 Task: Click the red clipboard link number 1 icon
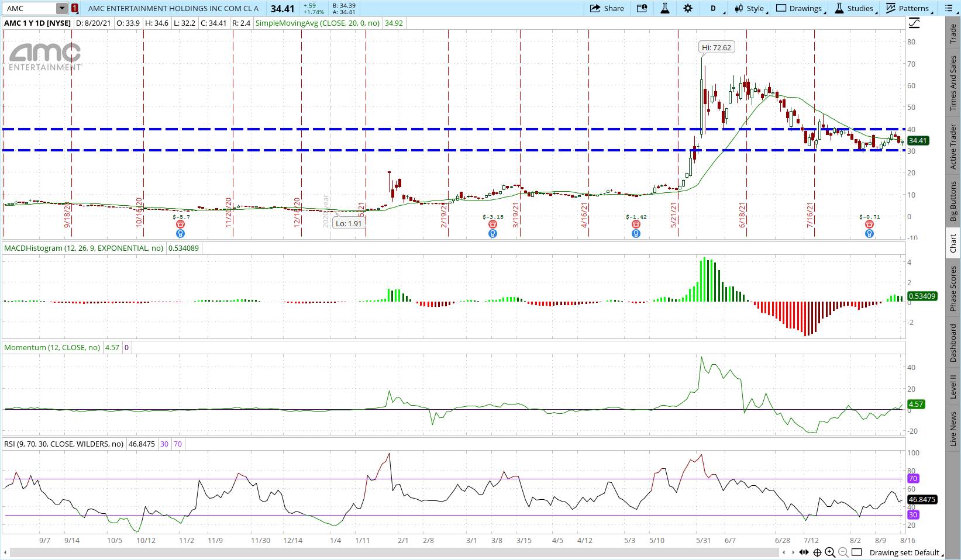pyautogui.click(x=75, y=8)
